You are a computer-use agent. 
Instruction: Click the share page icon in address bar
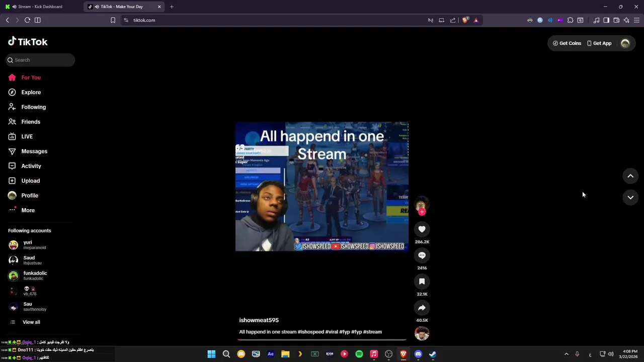452,20
